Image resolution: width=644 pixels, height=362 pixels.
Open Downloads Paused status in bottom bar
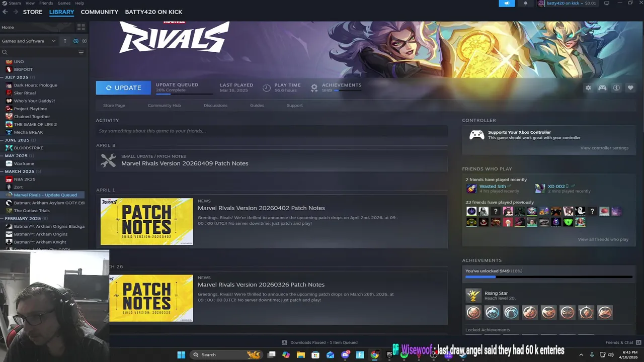coord(320,342)
